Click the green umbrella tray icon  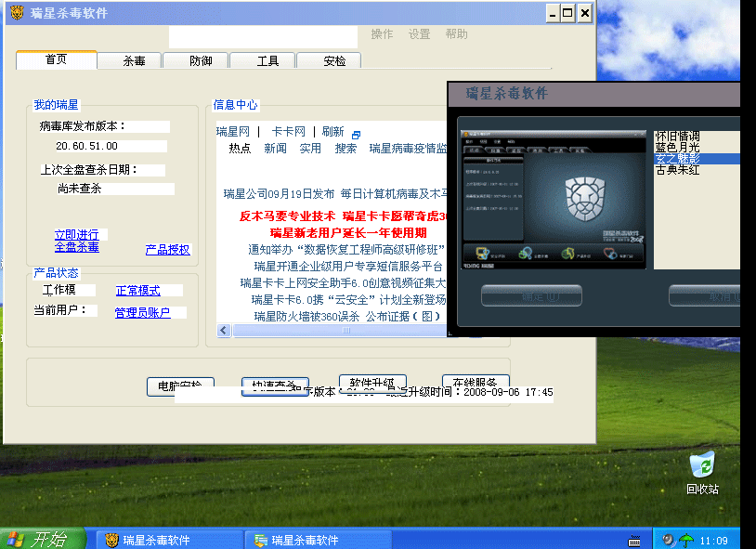685,541
